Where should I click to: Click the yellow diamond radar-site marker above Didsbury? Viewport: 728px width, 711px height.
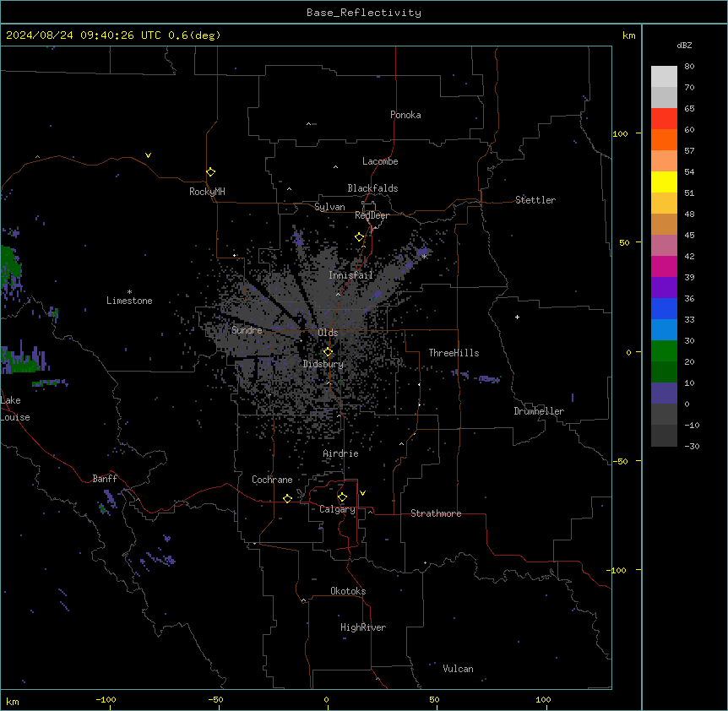(x=328, y=352)
